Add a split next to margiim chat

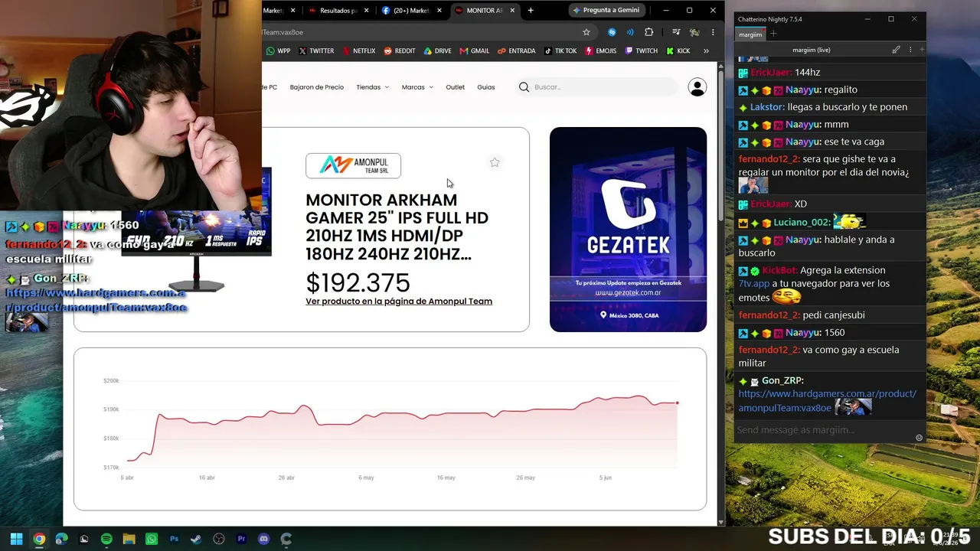(x=922, y=50)
